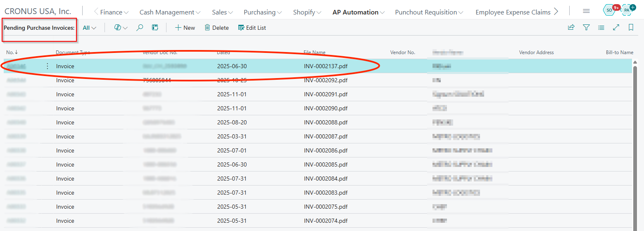The height and width of the screenshot is (231, 644).
Task: Delete the selected invoice with Delete button
Action: point(216,28)
